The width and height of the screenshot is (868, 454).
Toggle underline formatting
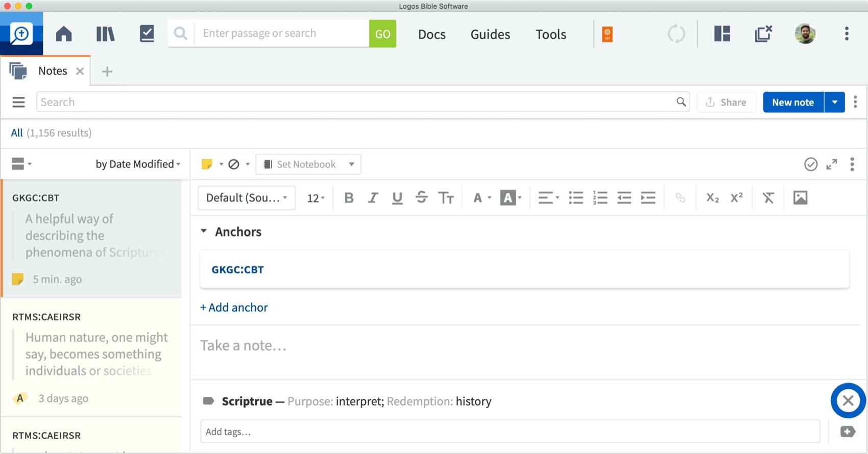(x=397, y=198)
